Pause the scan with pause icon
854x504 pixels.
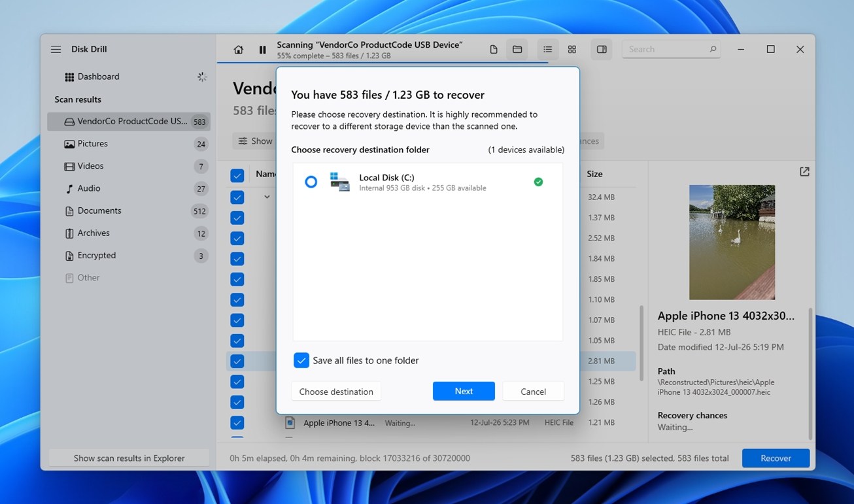pyautogui.click(x=262, y=50)
